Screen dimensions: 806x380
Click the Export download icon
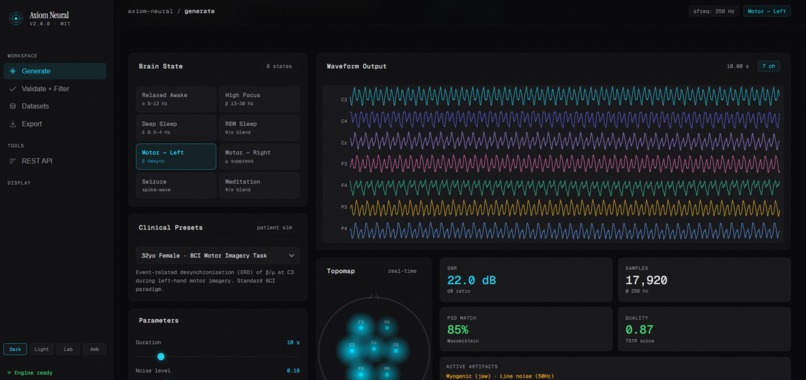tap(13, 124)
